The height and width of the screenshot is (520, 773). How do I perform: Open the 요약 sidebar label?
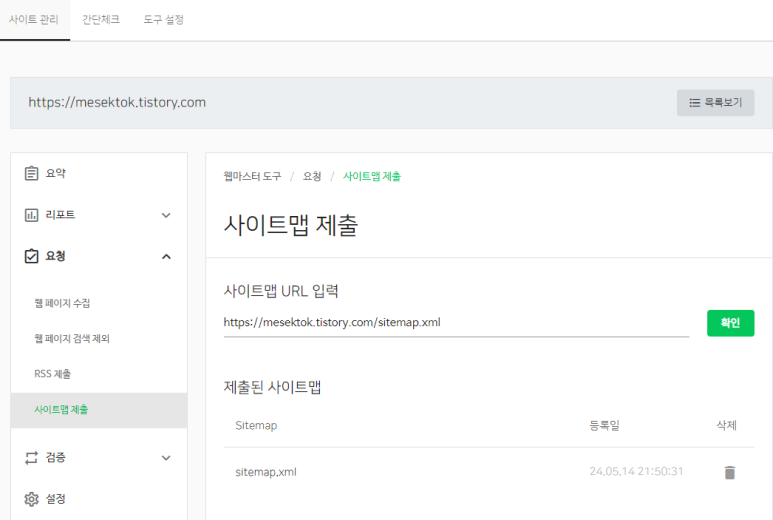[55, 173]
